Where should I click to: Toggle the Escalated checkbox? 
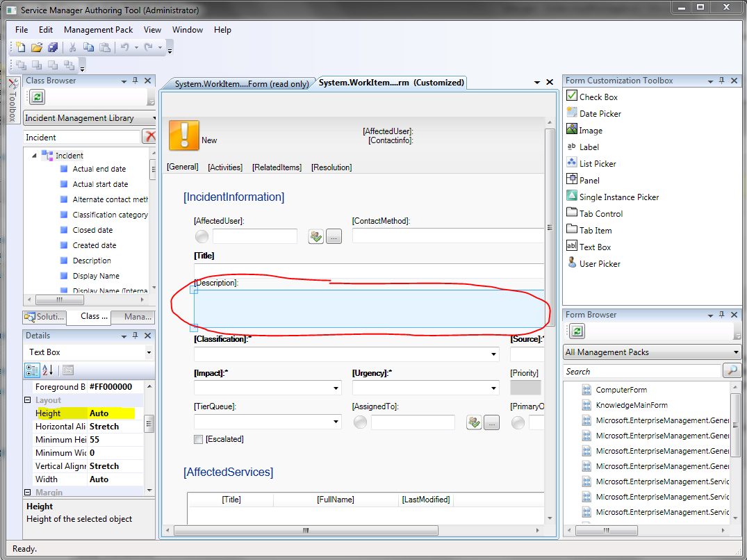pos(198,440)
